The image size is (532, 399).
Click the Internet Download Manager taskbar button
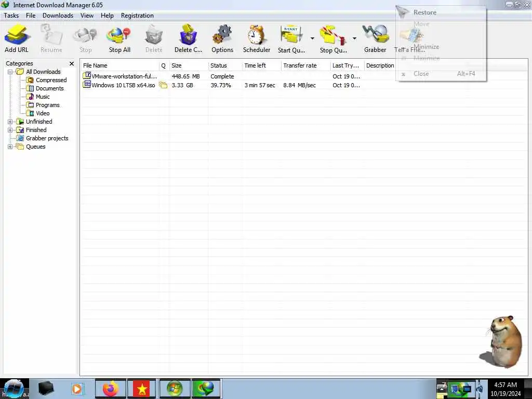206,389
